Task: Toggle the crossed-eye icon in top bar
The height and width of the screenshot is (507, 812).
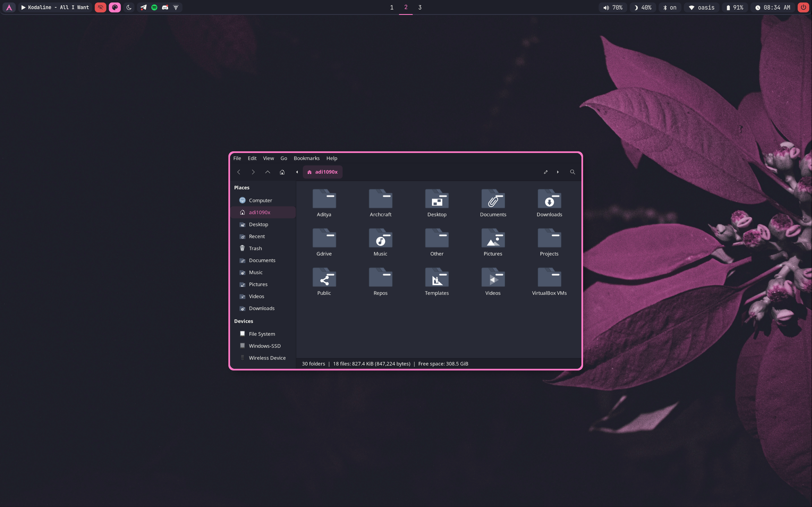Action: (x=100, y=7)
